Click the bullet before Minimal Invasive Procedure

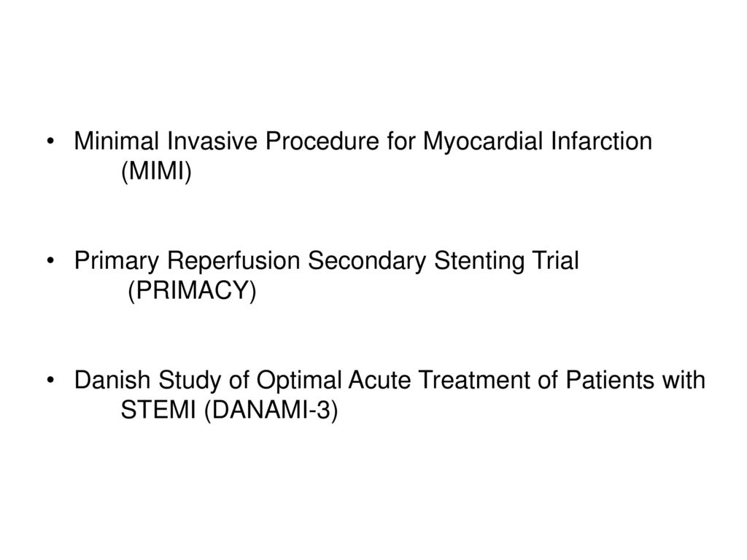[51, 142]
